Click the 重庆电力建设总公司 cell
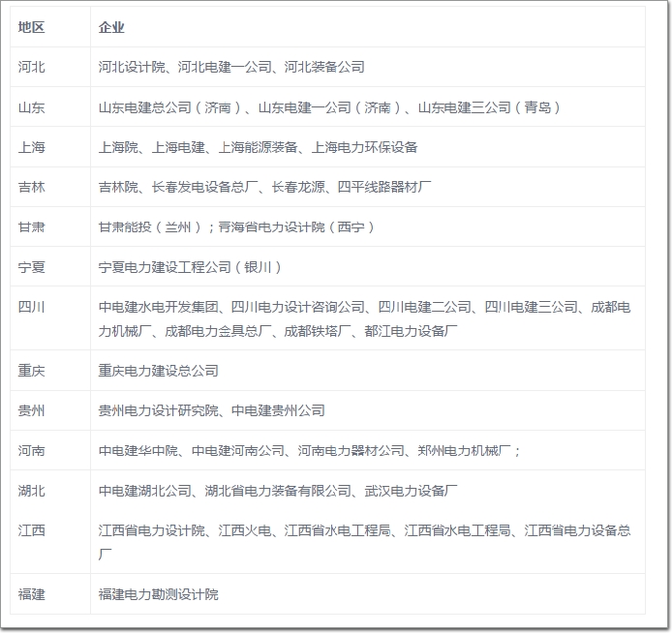 pyautogui.click(x=368, y=370)
